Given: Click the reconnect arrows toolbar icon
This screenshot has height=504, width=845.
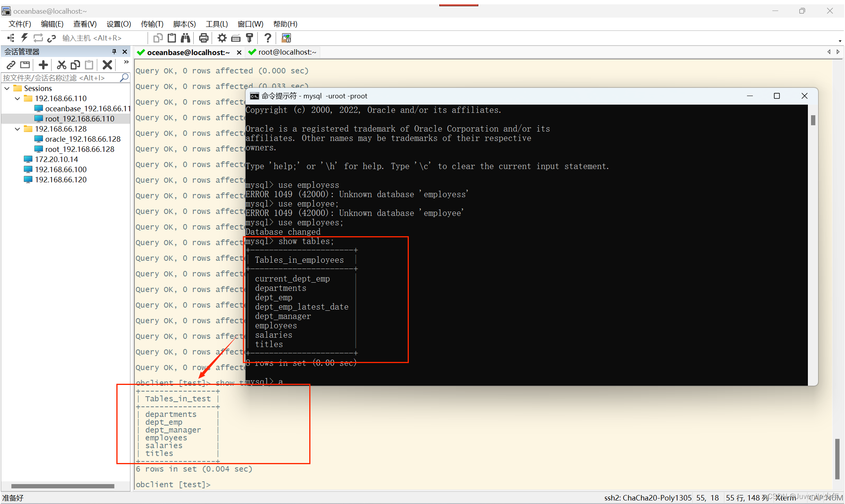Looking at the screenshot, I should click(x=38, y=38).
